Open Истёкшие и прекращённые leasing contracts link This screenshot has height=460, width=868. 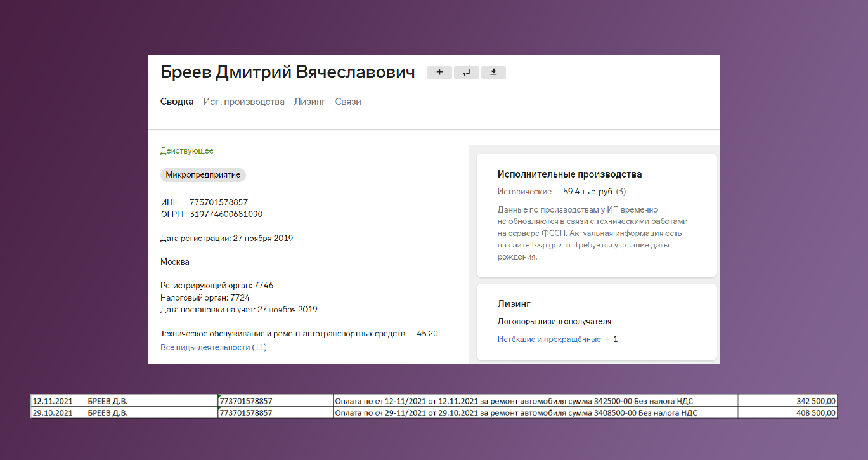[x=549, y=339]
